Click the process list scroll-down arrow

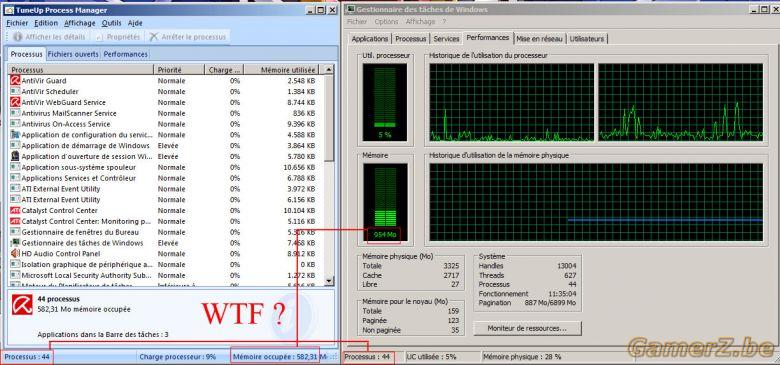pyautogui.click(x=328, y=281)
